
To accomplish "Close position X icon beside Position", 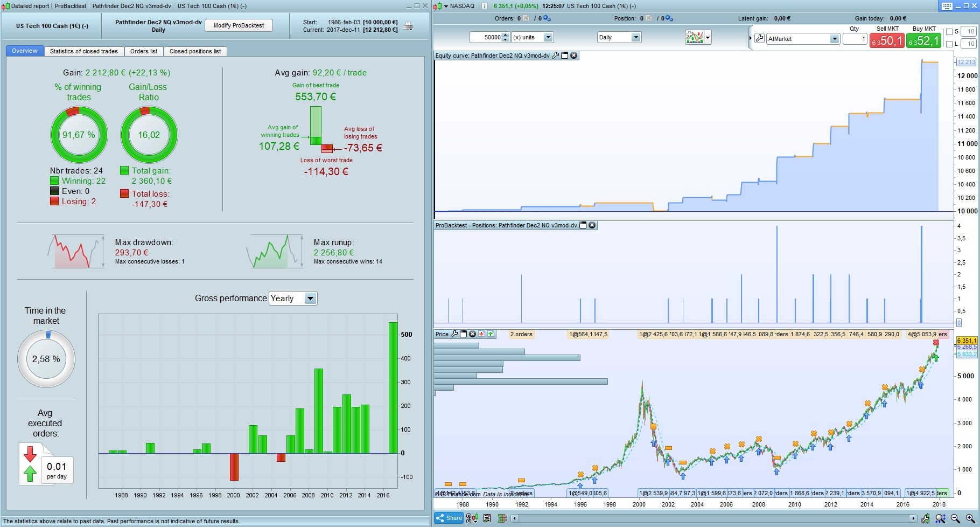I will point(649,18).
